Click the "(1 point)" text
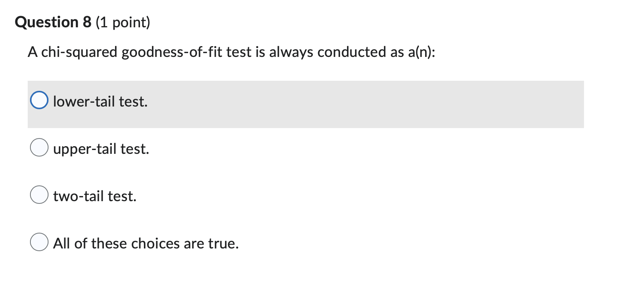 pyautogui.click(x=123, y=22)
